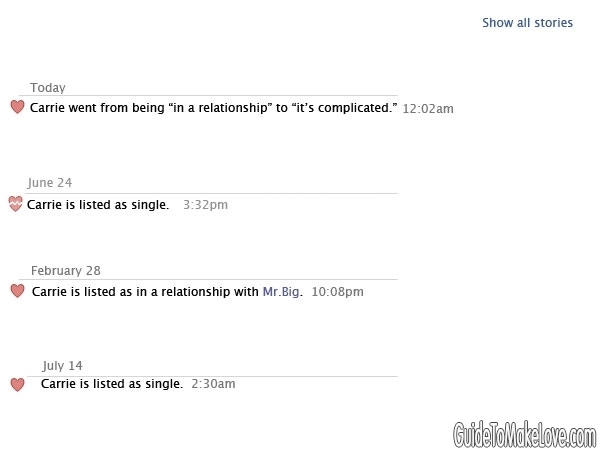Select the June 24 date heading
Screen dimensions: 600x450
(50, 183)
